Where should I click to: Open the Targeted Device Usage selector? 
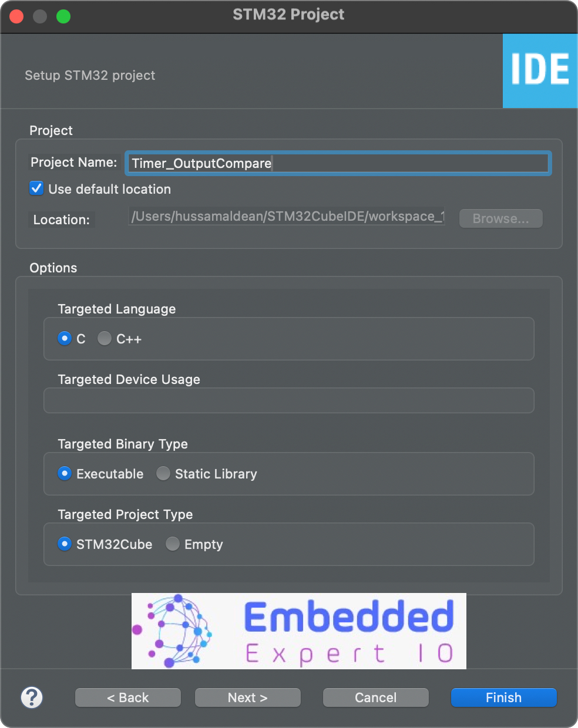click(288, 400)
